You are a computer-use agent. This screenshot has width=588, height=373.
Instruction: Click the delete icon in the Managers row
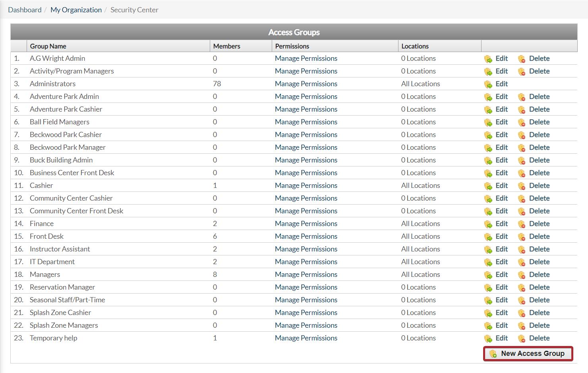[522, 275]
